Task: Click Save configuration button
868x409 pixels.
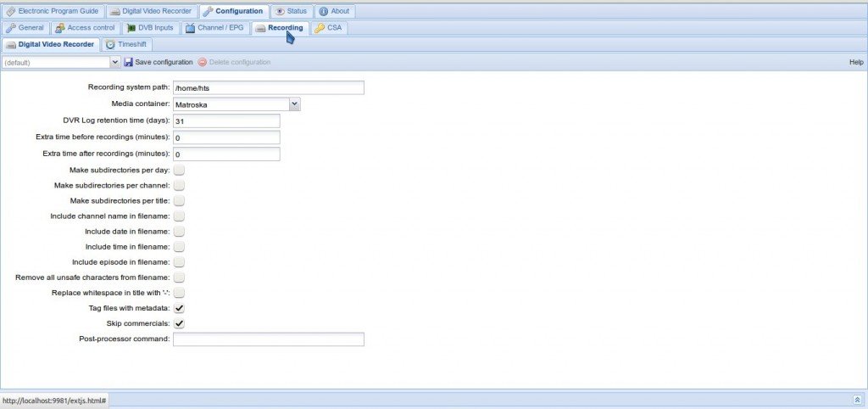Action: [159, 62]
